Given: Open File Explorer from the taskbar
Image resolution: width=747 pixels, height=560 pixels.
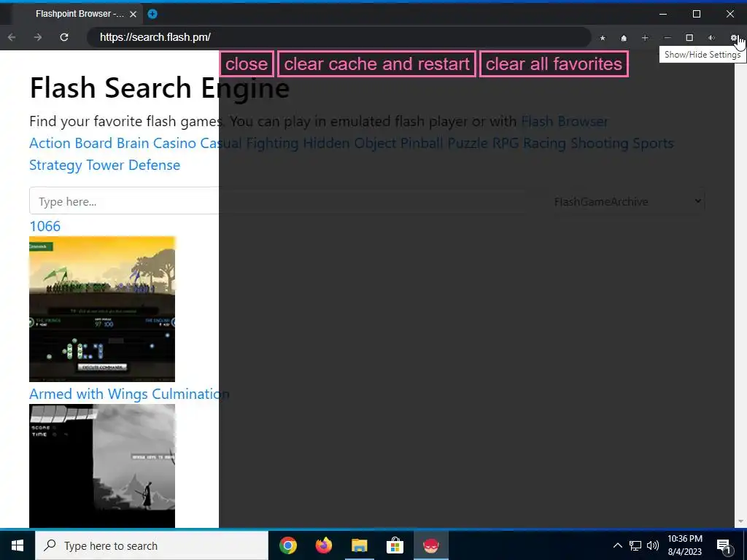Looking at the screenshot, I should (x=359, y=545).
